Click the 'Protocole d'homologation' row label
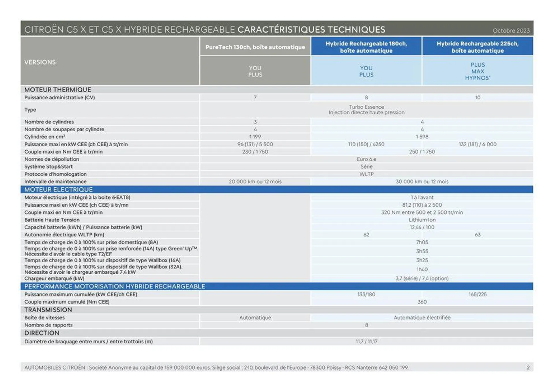This screenshot has width=554, height=392. point(55,174)
